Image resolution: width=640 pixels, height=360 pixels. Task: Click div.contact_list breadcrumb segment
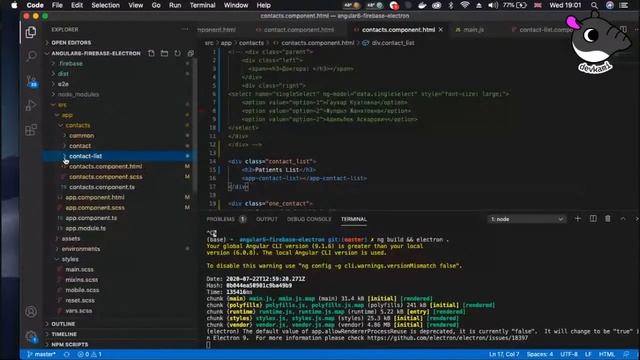point(393,43)
